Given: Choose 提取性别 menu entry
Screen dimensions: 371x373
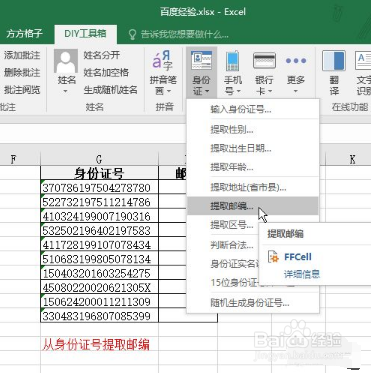Looking at the screenshot, I should [252, 129].
